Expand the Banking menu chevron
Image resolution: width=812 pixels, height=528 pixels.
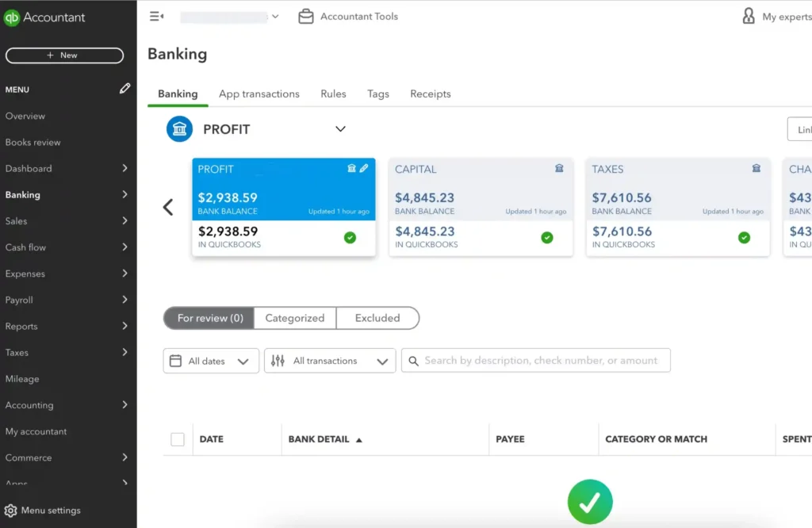(124, 195)
